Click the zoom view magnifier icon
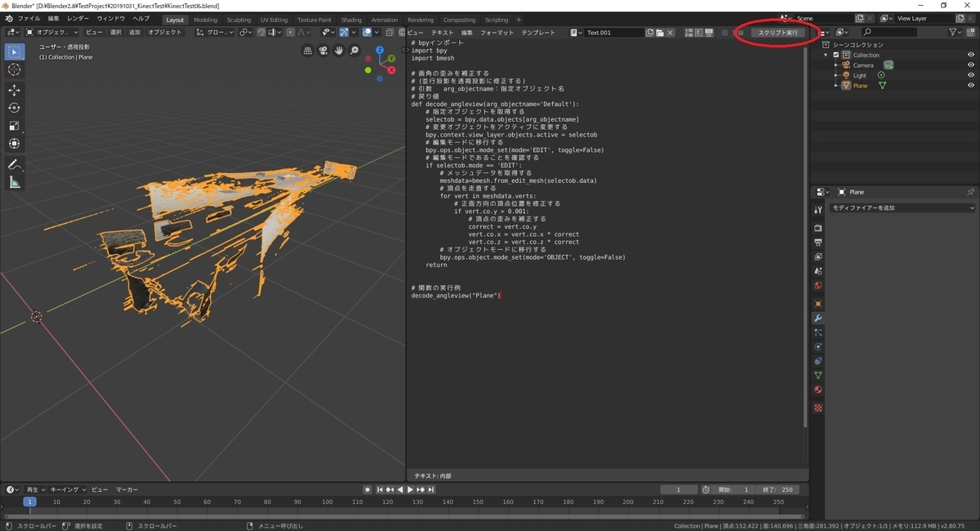Screen dimensions: 980x531 (x=354, y=51)
